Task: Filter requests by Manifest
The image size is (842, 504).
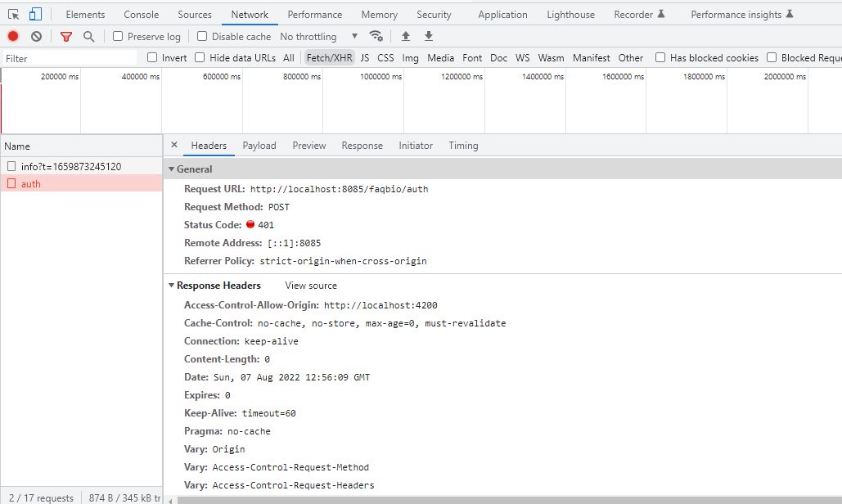Action: pyautogui.click(x=592, y=57)
